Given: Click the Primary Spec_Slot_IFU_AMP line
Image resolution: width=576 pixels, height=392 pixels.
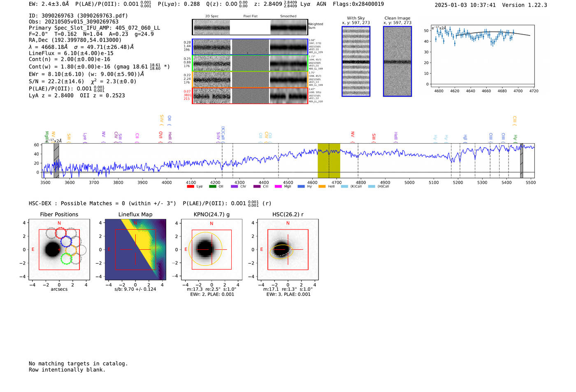Looking at the screenshot, I should (x=95, y=28).
